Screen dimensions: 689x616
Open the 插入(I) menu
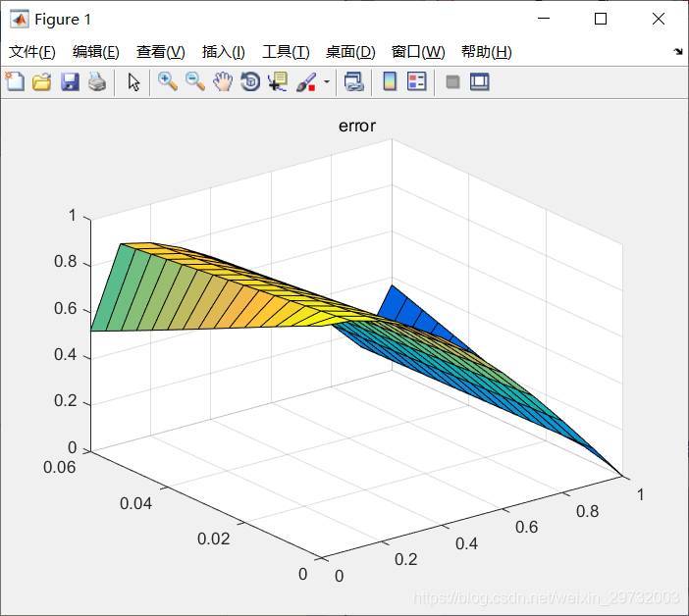223,52
